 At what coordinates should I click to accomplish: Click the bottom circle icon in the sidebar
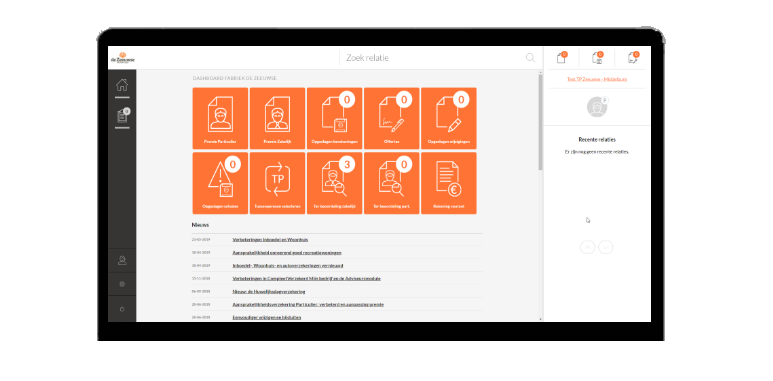tap(122, 309)
